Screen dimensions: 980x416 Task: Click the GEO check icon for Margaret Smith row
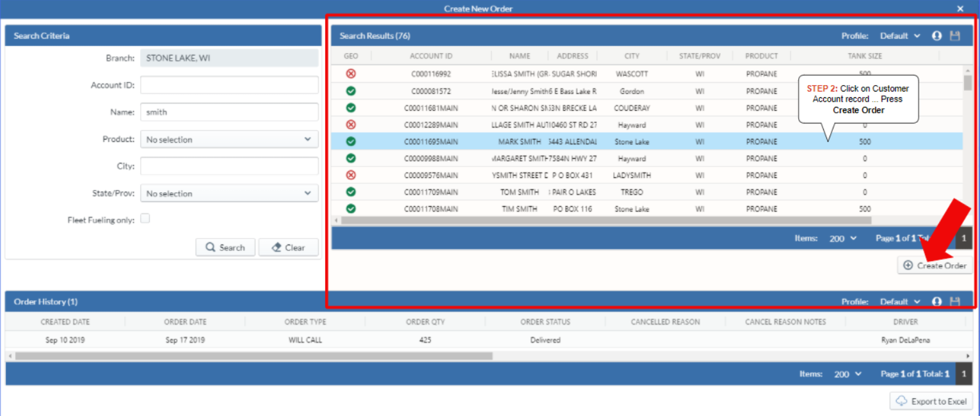click(x=351, y=158)
